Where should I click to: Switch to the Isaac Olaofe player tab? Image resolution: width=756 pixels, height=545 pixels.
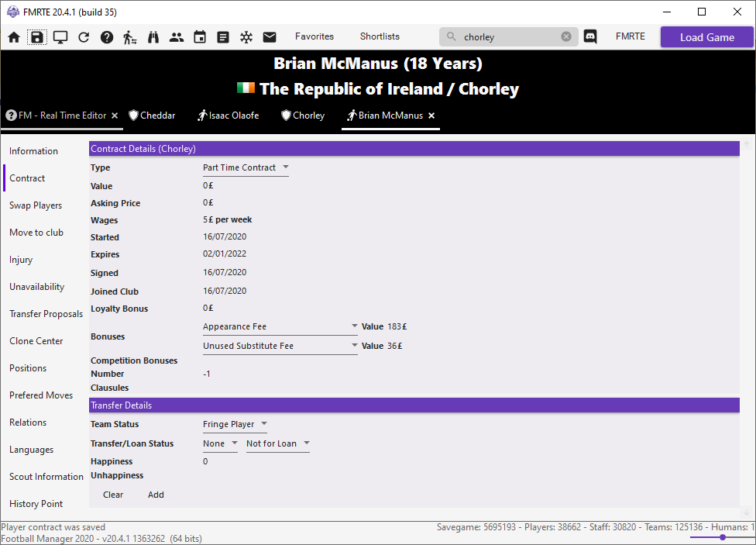coord(228,116)
